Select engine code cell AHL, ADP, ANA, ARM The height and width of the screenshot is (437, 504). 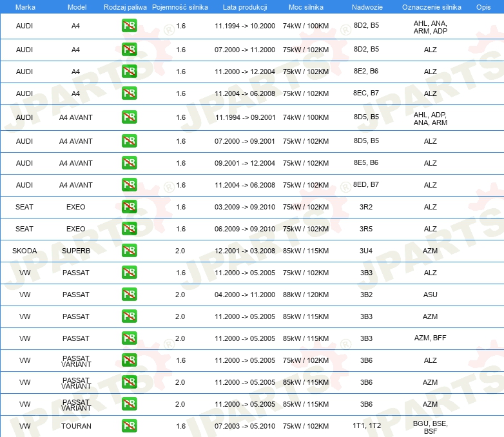(431, 119)
